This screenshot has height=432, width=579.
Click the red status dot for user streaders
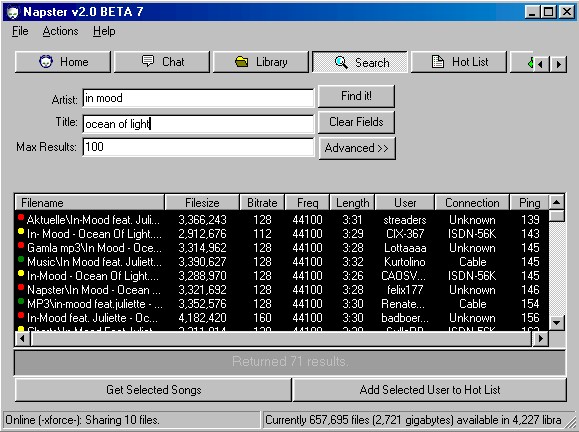[x=21, y=217]
